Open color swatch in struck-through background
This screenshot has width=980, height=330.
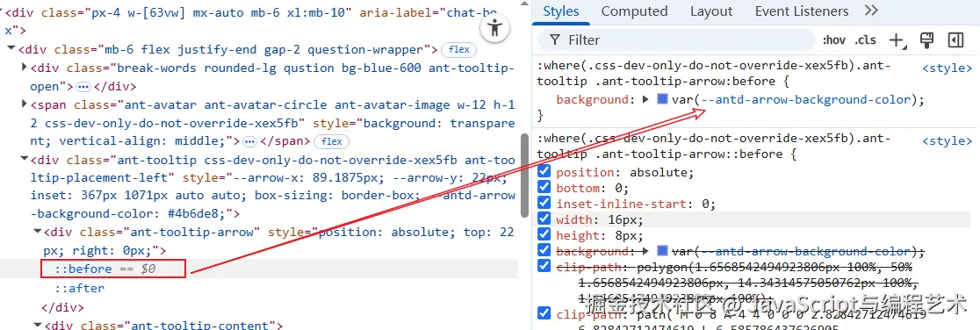click(662, 251)
